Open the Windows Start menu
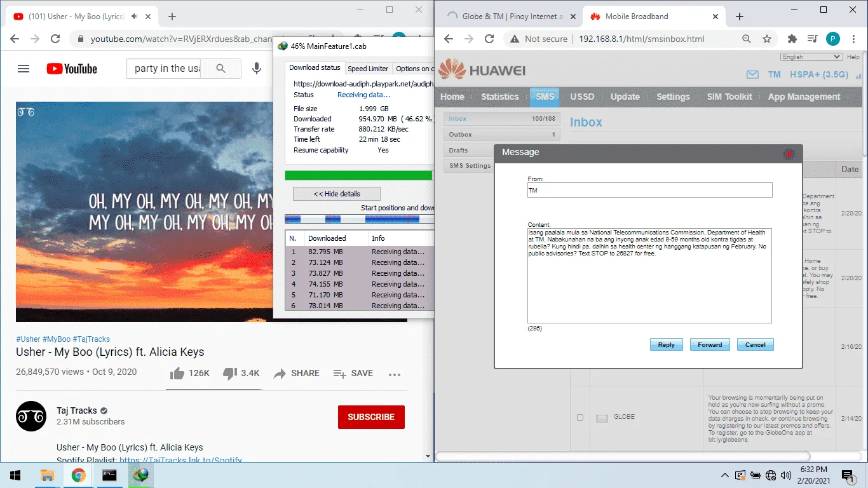This screenshot has width=868, height=488. click(x=15, y=475)
